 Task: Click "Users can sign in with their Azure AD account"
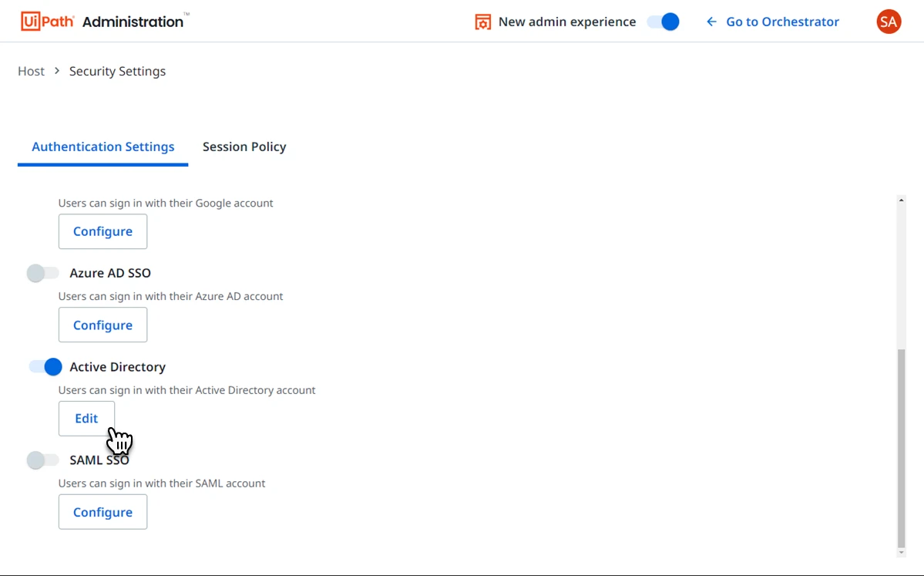tap(170, 296)
